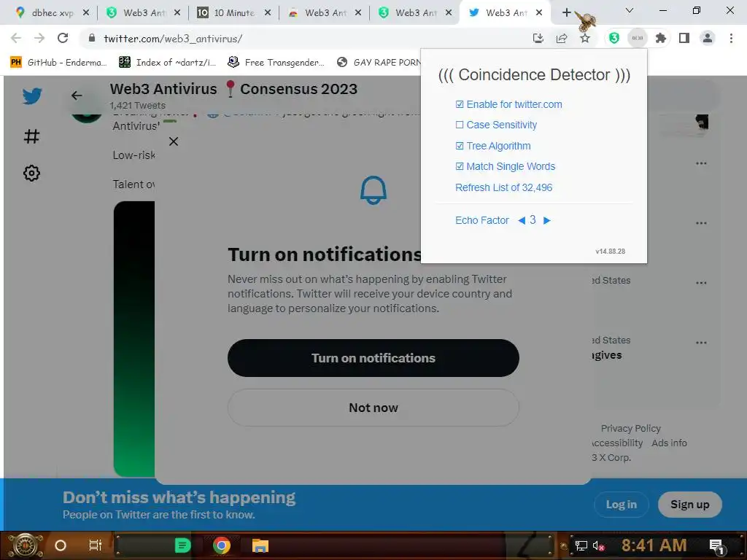Go back to the previous page
747x560 pixels.
click(16, 38)
